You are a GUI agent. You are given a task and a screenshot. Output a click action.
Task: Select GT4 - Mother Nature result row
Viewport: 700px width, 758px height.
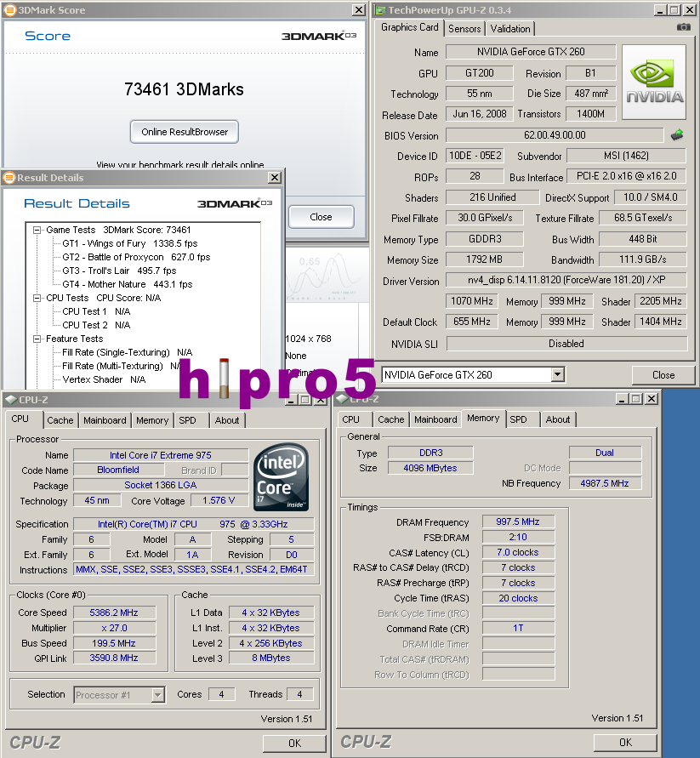(x=127, y=284)
